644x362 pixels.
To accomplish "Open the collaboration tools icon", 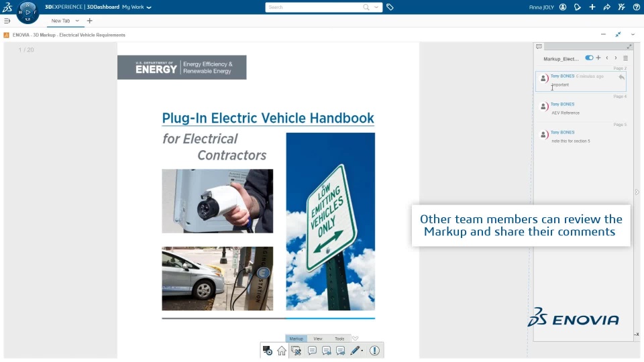I will pyautogui.click(x=621, y=7).
